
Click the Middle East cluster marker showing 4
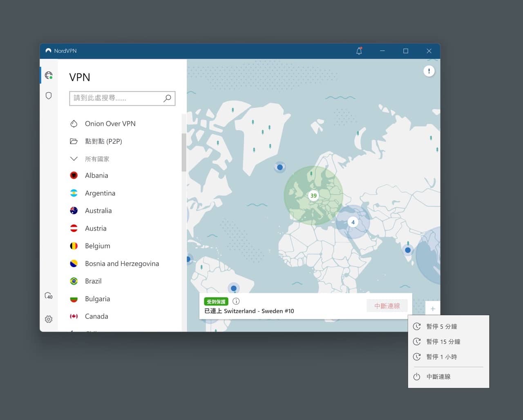pyautogui.click(x=353, y=222)
